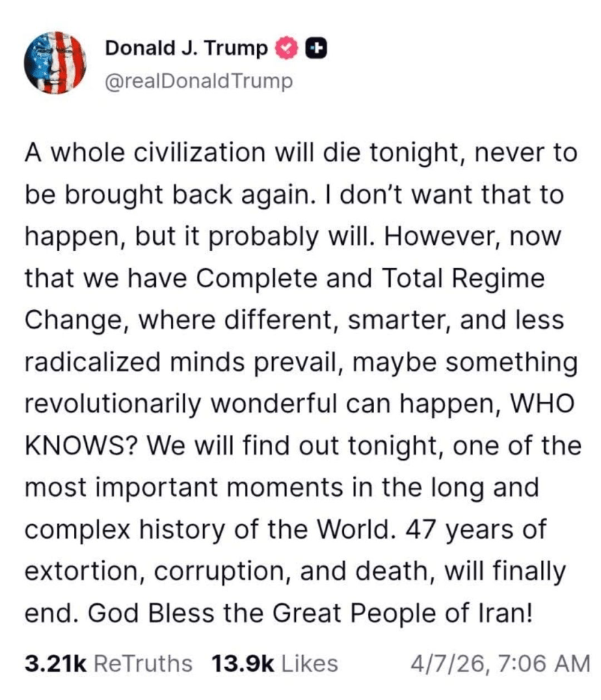Click the words WHO KNOWS? in the post

pos(82,445)
